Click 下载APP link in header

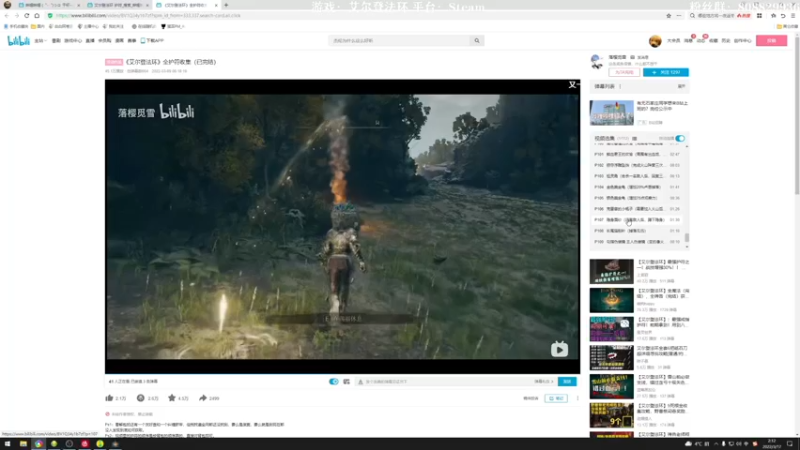pos(152,41)
